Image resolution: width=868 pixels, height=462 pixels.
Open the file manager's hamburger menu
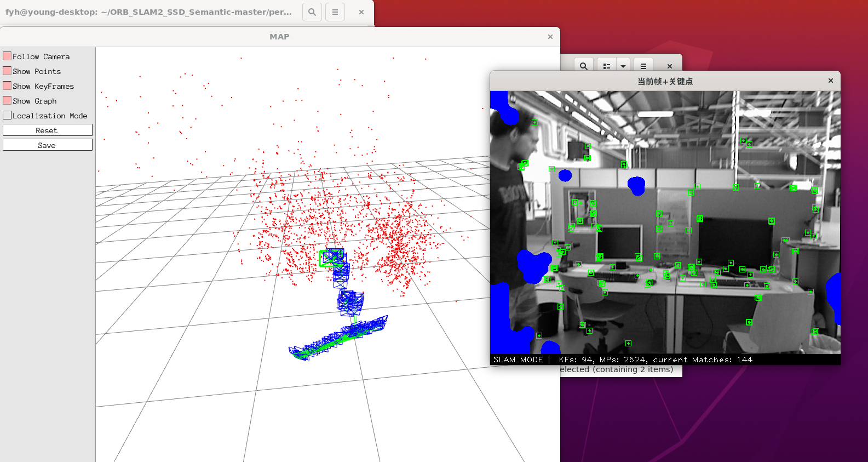[643, 66]
